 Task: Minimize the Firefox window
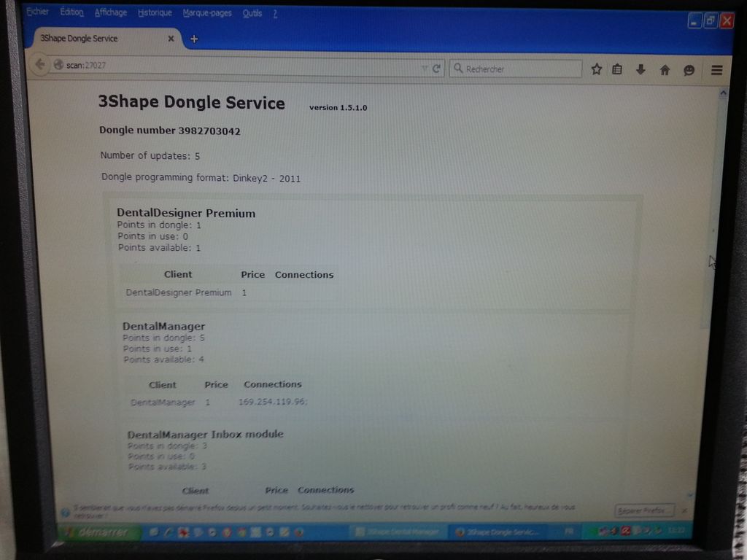pyautogui.click(x=694, y=21)
